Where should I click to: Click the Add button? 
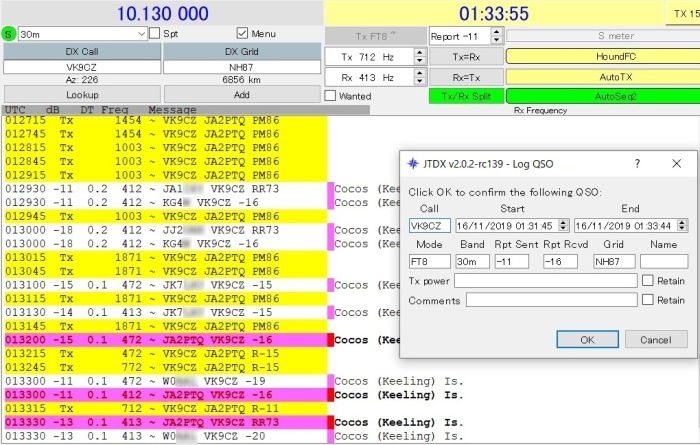[242, 95]
